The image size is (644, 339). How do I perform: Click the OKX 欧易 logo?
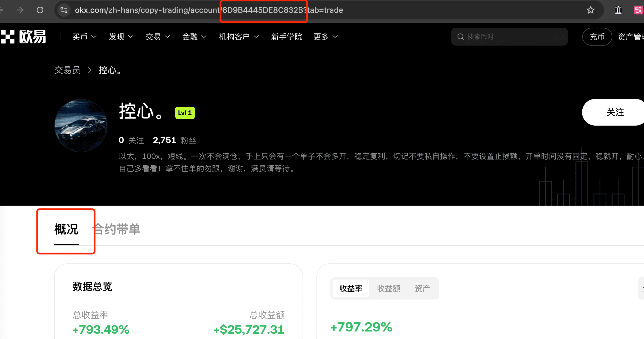(x=23, y=37)
